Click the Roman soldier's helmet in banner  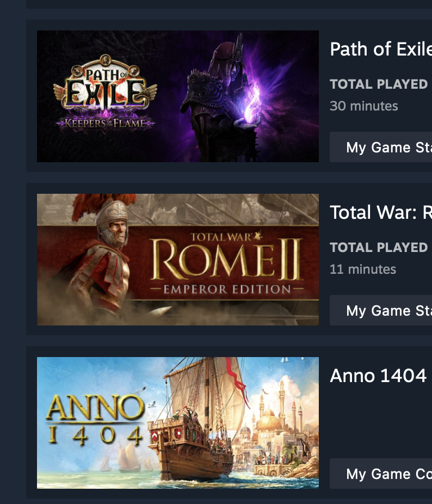coord(112,215)
